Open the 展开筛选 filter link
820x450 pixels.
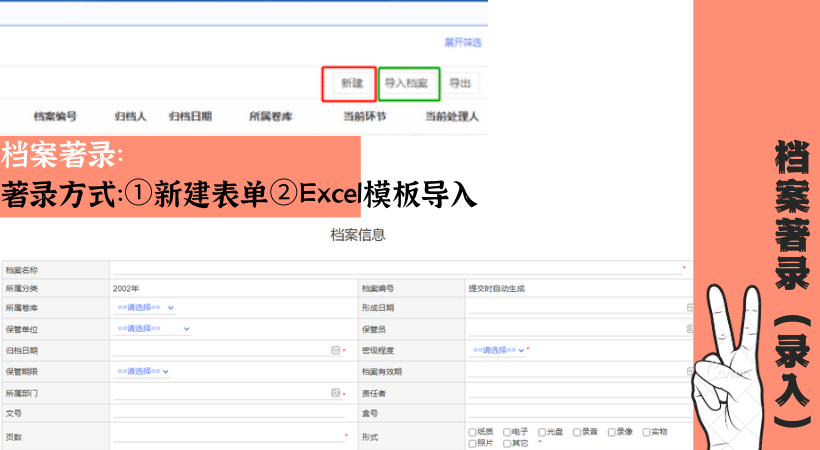463,43
